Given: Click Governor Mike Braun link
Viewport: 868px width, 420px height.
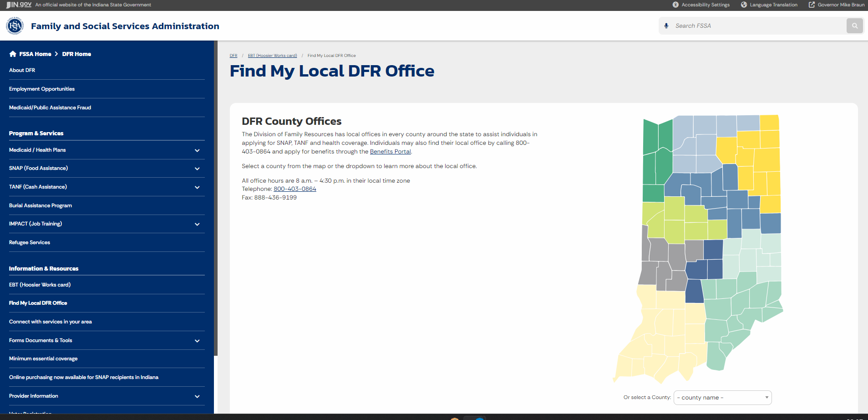Looking at the screenshot, I should pyautogui.click(x=841, y=5).
